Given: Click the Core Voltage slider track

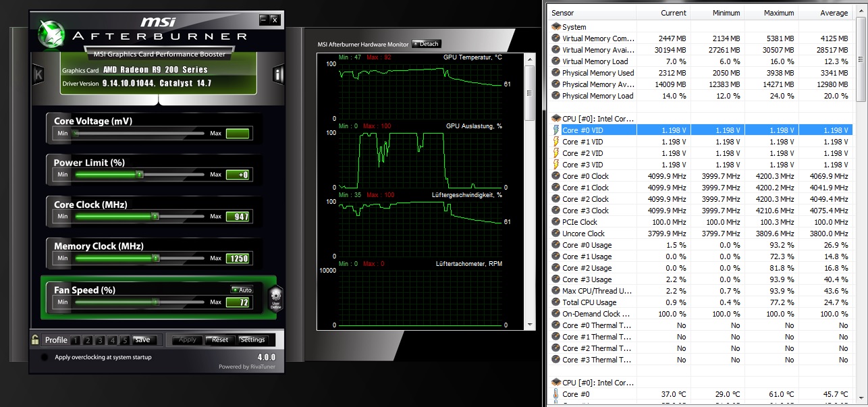Looking at the screenshot, I should [x=139, y=134].
